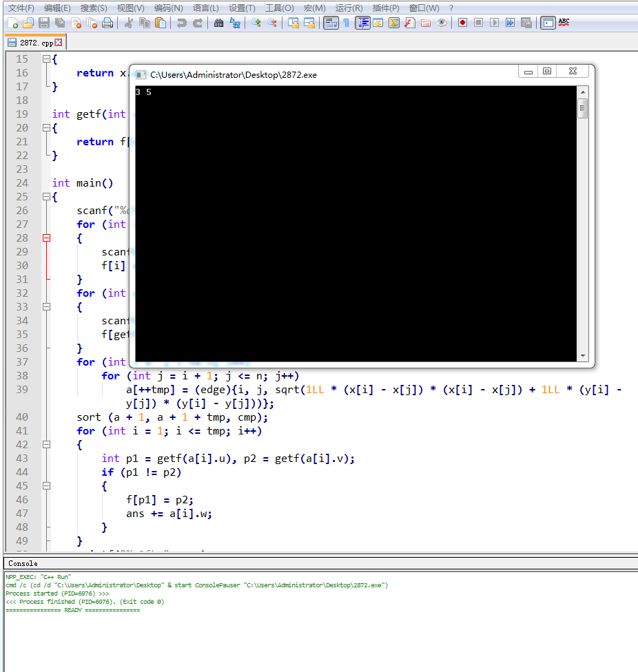This screenshot has height=672, width=638.
Task: Click the Close All documents icon
Action: tap(92, 23)
